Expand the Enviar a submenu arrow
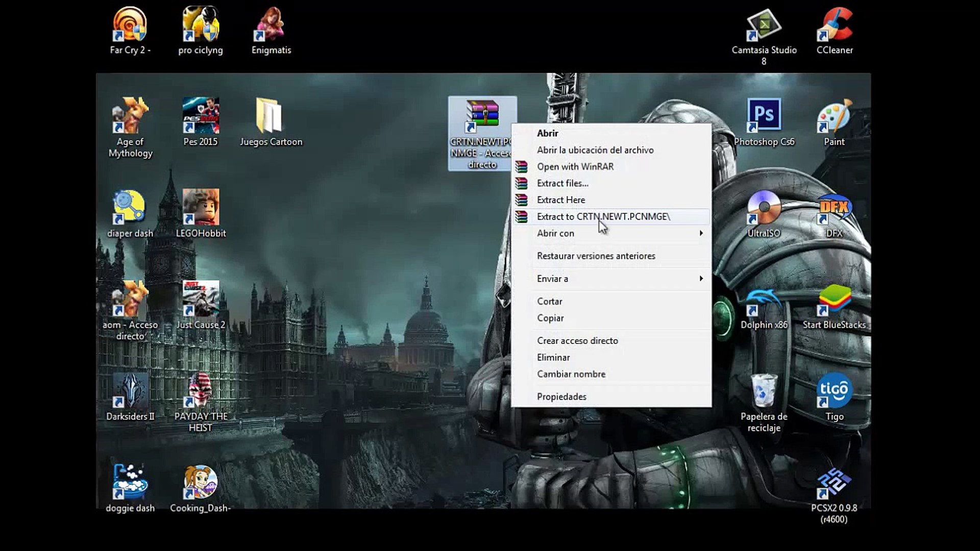Screen dimensions: 980x551 click(x=701, y=279)
